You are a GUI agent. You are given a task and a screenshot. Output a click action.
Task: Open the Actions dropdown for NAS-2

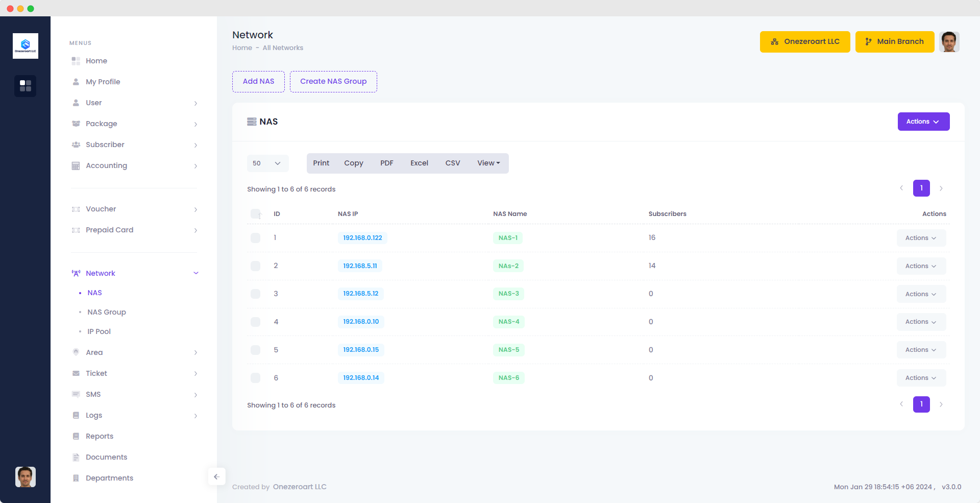click(921, 266)
